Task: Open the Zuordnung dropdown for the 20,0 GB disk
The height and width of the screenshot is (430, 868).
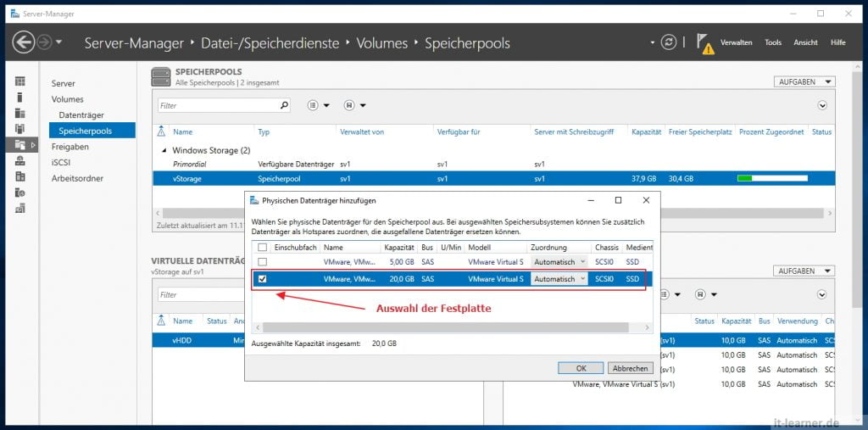Action: [559, 279]
